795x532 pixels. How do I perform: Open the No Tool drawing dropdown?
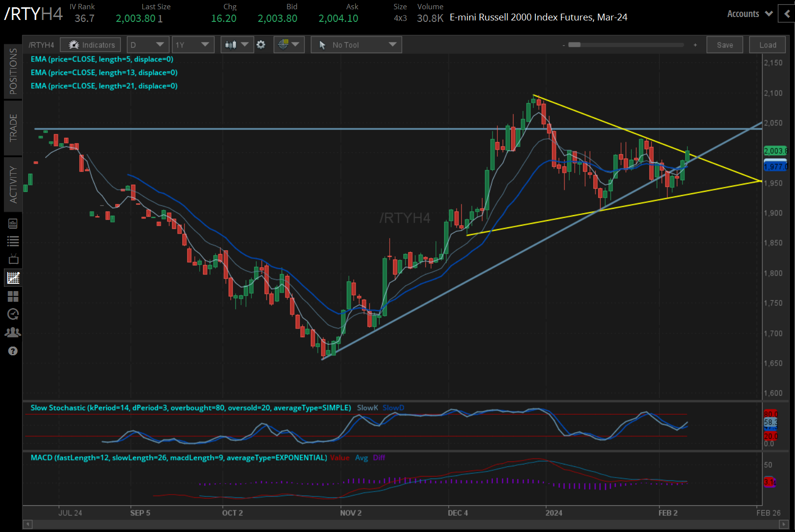pos(357,45)
